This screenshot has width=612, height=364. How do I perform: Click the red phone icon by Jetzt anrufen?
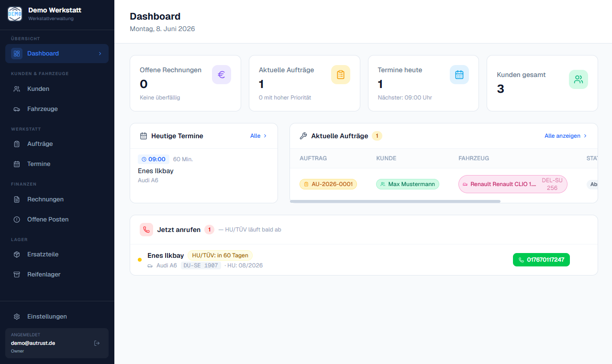[146, 230]
